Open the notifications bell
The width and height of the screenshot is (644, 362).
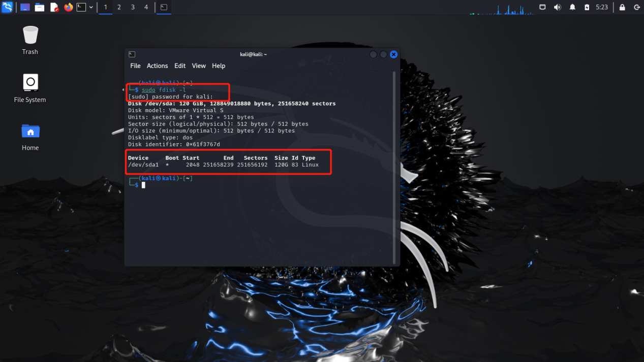[x=572, y=7]
